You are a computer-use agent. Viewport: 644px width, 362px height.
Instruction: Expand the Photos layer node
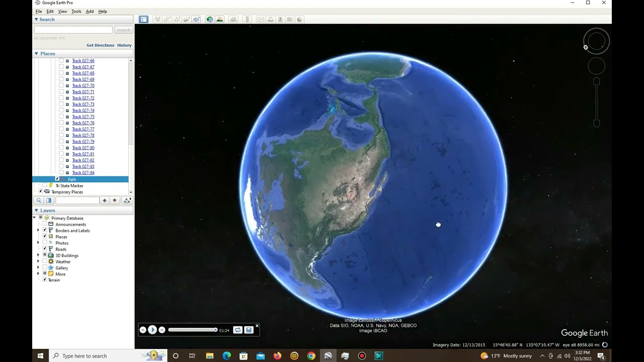38,243
